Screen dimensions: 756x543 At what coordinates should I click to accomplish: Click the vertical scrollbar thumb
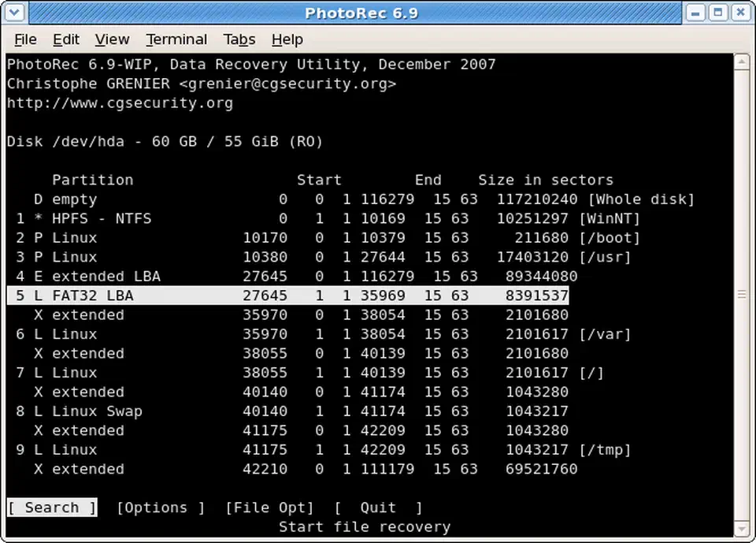pos(741,296)
